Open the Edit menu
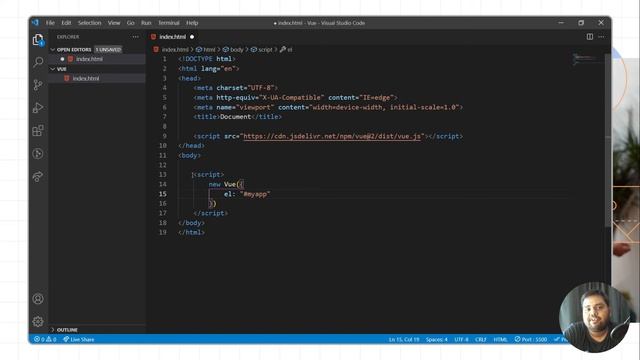Image resolution: width=640 pixels, height=360 pixels. 66,23
